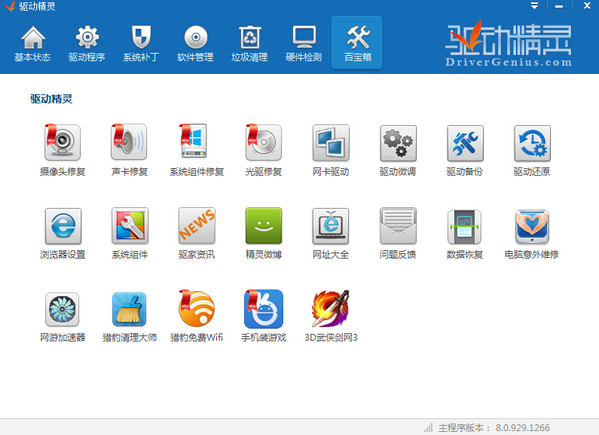Open 浏览器设置 browser settings
This screenshot has height=435, width=599.
(63, 226)
